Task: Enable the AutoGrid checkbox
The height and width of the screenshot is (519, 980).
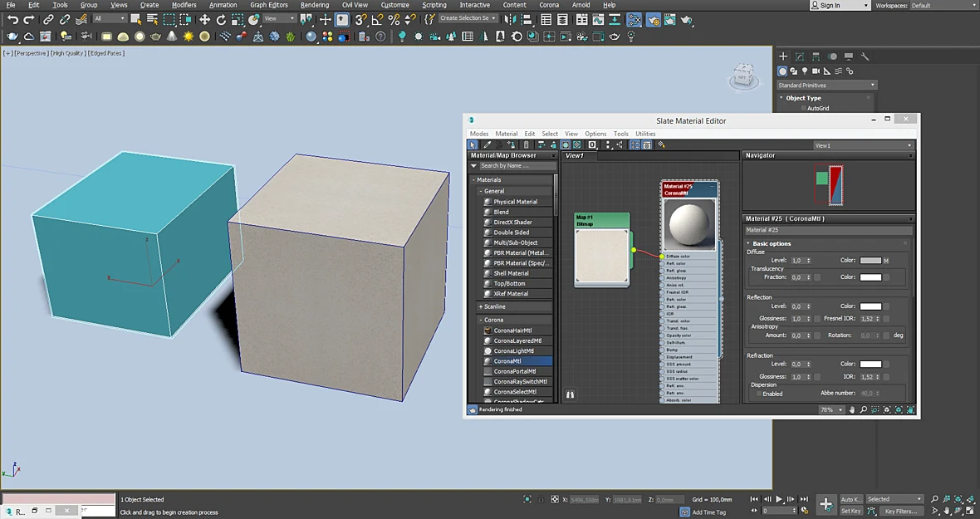Action: coord(804,108)
